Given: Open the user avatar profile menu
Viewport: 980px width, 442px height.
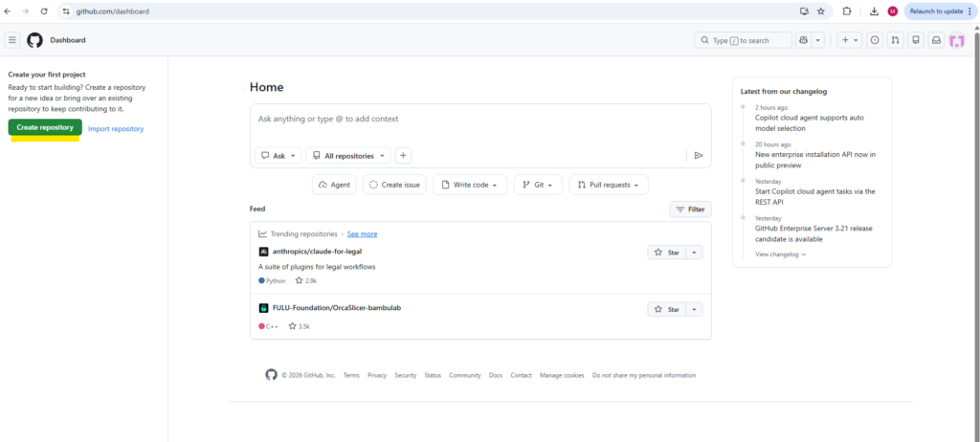Looking at the screenshot, I should [x=957, y=40].
